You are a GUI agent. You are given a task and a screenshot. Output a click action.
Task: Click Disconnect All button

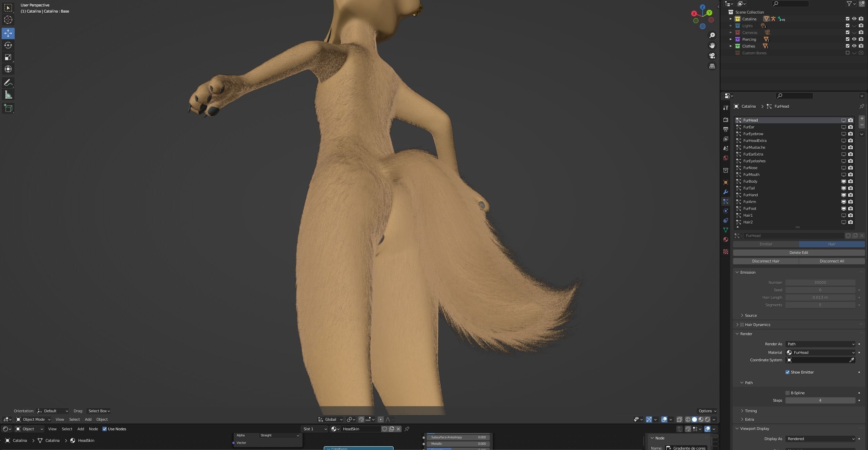point(832,261)
